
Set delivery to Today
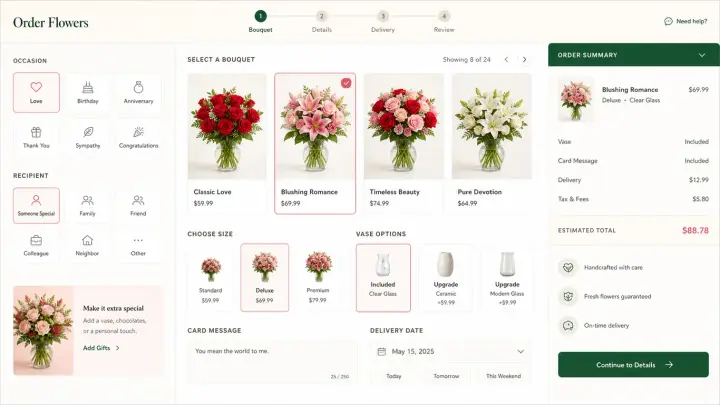point(394,376)
